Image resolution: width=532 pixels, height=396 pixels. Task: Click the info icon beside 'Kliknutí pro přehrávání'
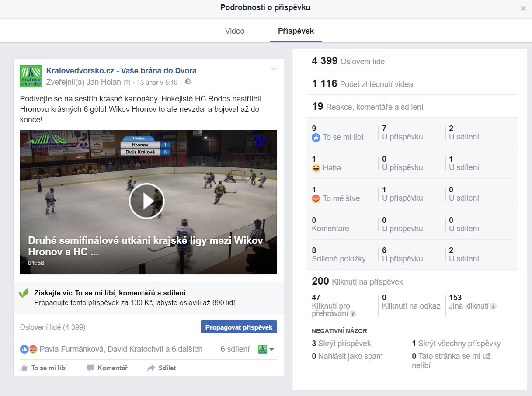pos(353,314)
